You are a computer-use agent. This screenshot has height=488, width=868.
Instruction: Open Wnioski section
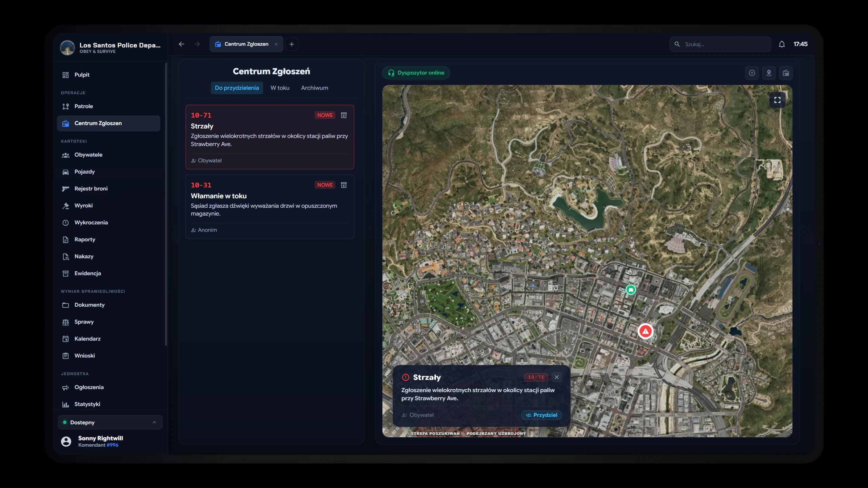108,356
